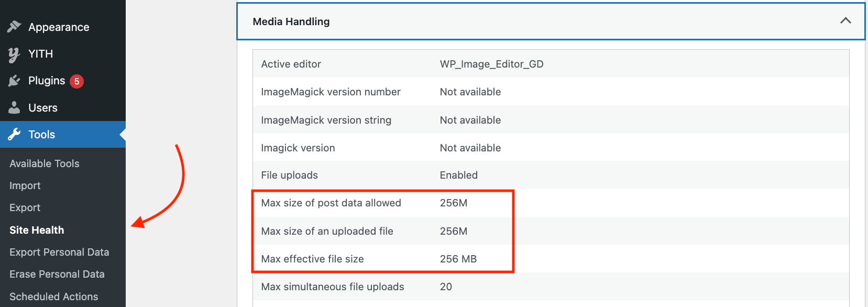Open the Appearance menu
The width and height of the screenshot is (868, 307).
coord(63,27)
